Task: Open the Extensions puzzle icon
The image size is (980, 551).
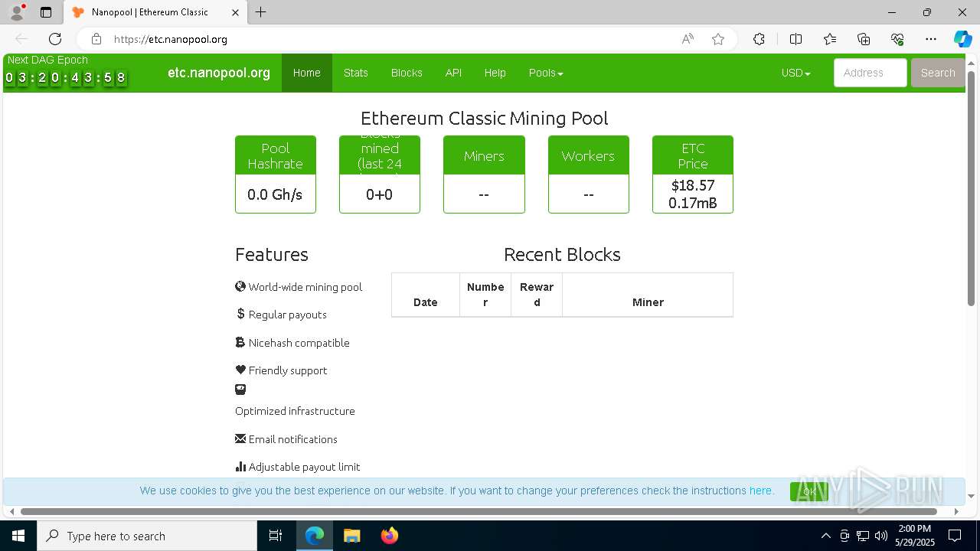Action: click(x=759, y=39)
